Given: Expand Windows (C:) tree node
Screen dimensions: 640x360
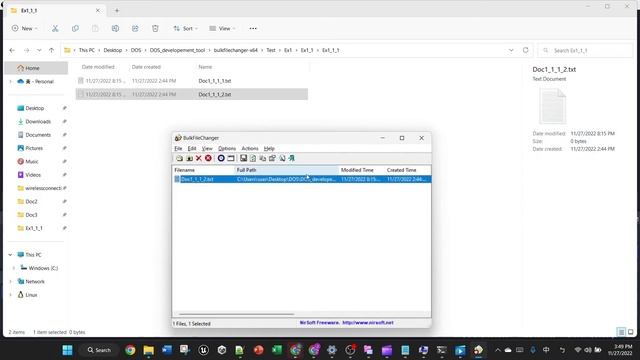Looking at the screenshot, I should [x=13, y=268].
